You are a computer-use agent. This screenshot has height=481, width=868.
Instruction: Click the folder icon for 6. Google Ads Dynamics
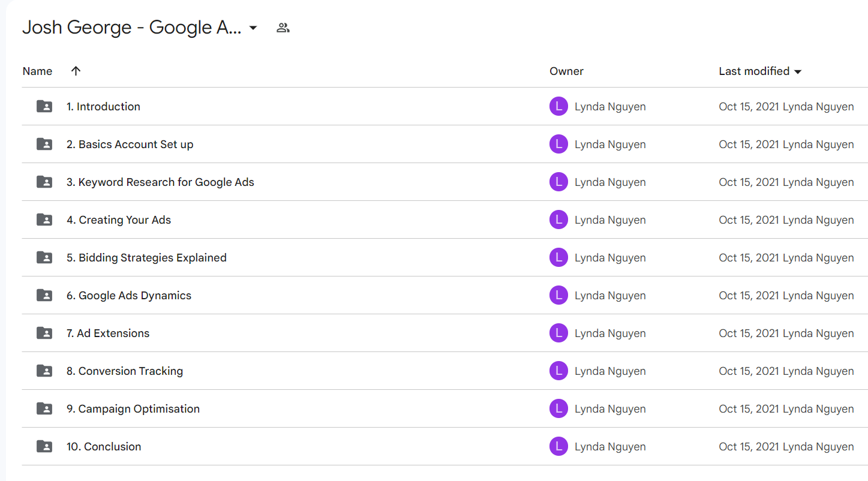(44, 295)
